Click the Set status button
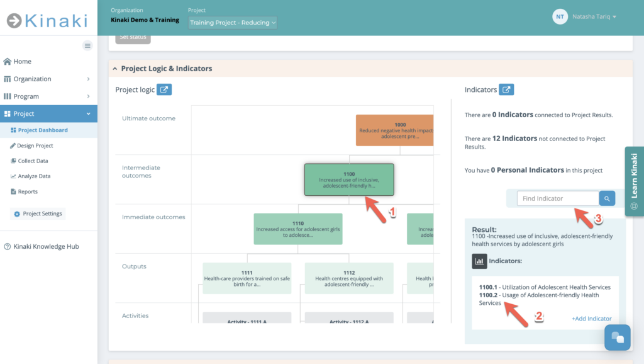Viewport: 644px width, 364px height. (133, 38)
